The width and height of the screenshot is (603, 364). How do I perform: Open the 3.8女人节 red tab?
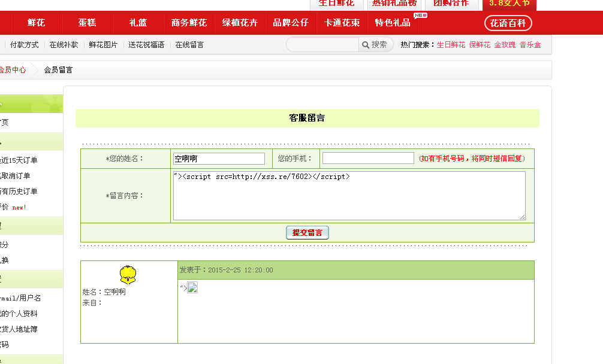[x=509, y=4]
